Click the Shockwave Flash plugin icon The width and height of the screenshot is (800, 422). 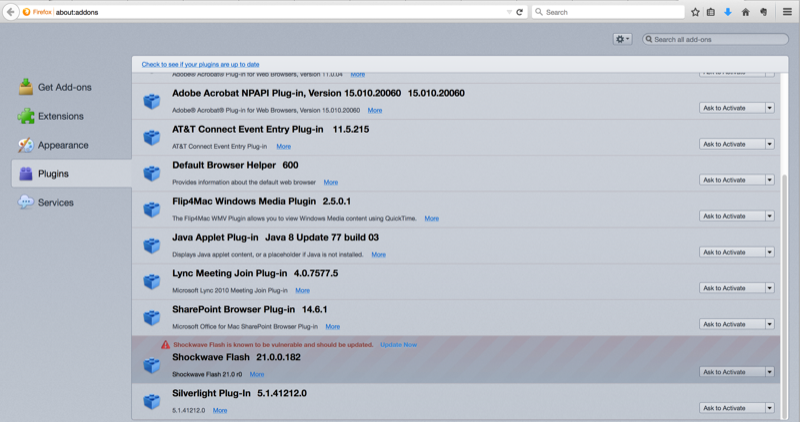click(x=152, y=365)
